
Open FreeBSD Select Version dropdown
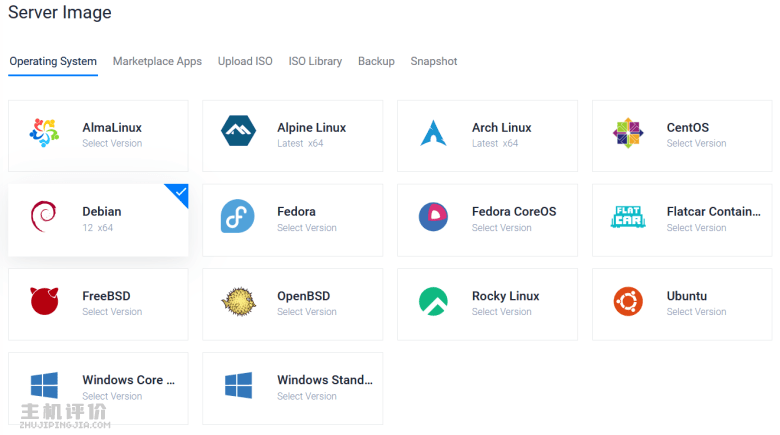pyautogui.click(x=112, y=312)
